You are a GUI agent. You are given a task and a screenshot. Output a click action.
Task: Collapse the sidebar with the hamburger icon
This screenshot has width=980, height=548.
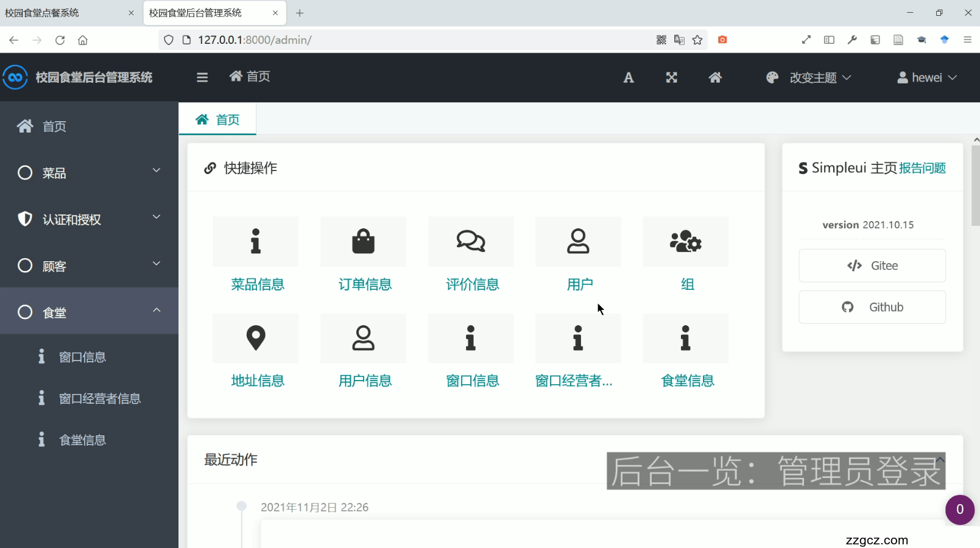coord(202,77)
